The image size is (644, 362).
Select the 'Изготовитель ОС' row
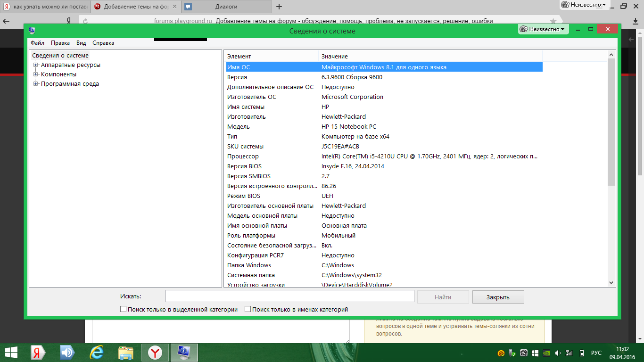coord(384,97)
